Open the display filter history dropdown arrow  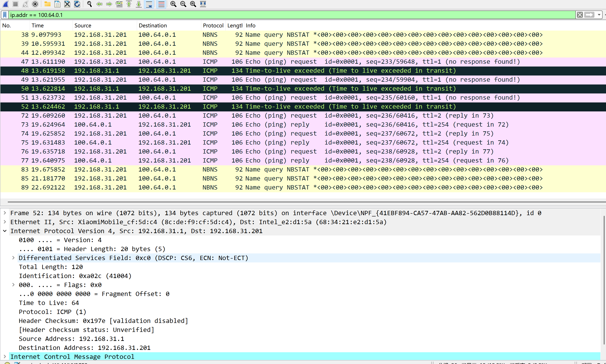coord(599,15)
